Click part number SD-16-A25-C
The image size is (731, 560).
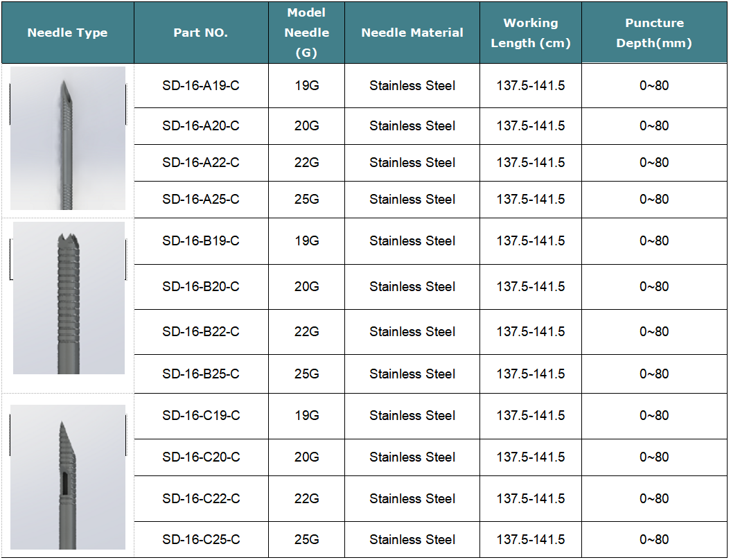coord(201,200)
